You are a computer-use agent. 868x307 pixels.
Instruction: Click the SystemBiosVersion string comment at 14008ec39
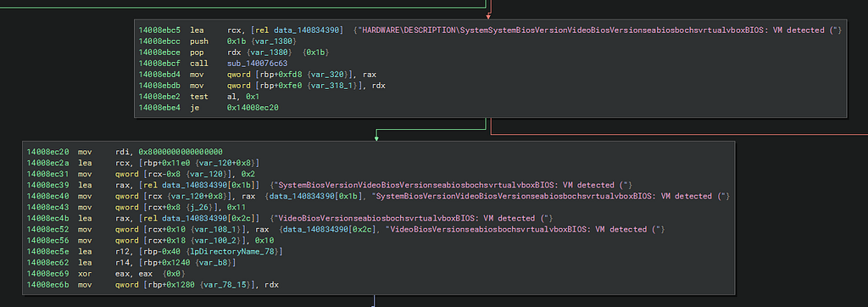pos(451,185)
